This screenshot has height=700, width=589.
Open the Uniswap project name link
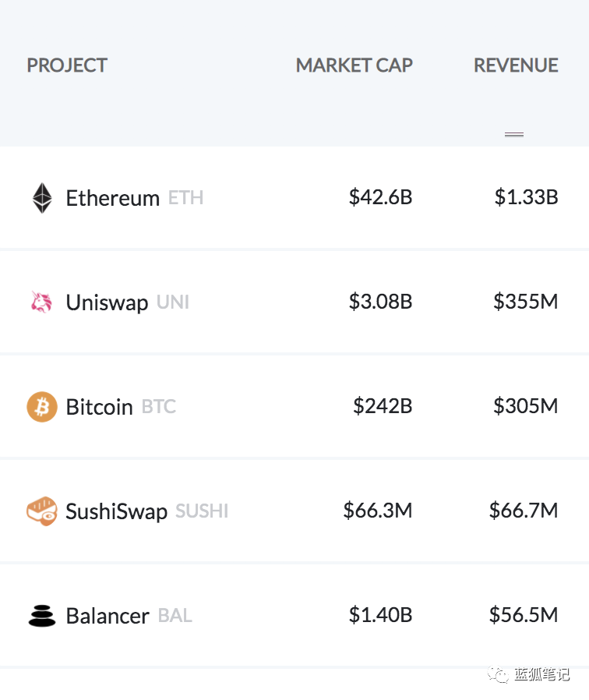(x=107, y=302)
